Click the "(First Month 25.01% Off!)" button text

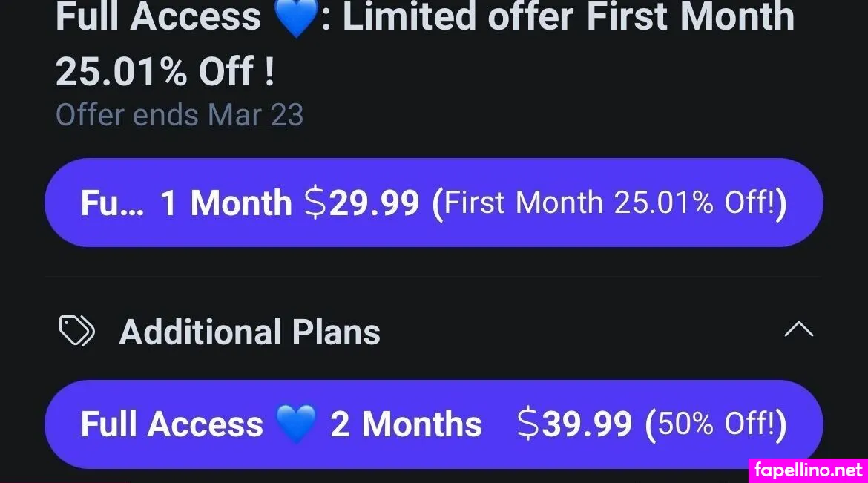(609, 203)
